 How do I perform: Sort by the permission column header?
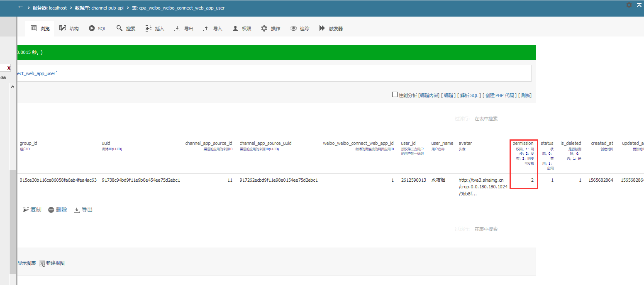523,143
